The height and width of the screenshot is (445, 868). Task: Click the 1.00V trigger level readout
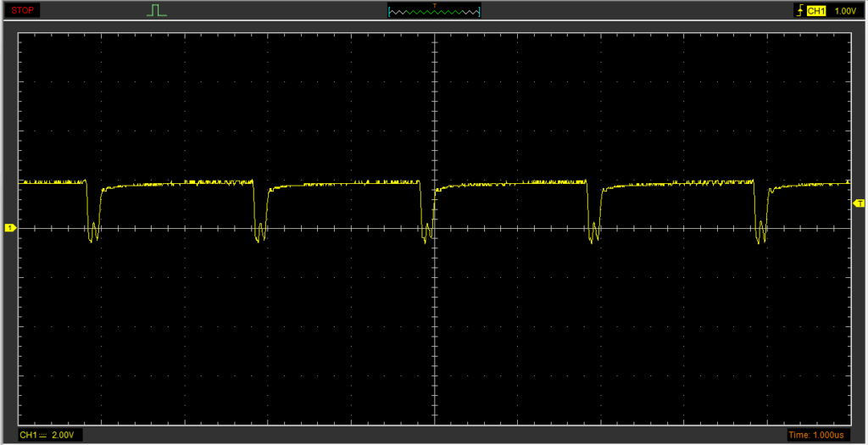844,11
